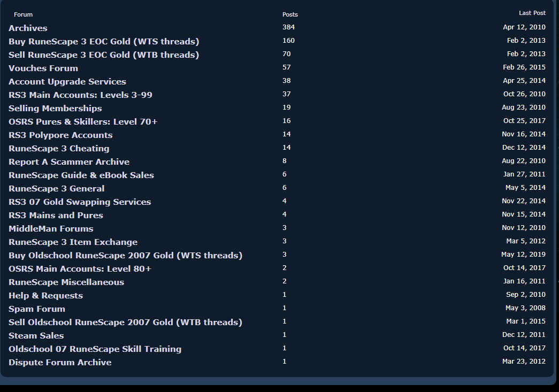
Task: Open OSRS Pures & Skillers: Level 70+
Action: coord(83,121)
